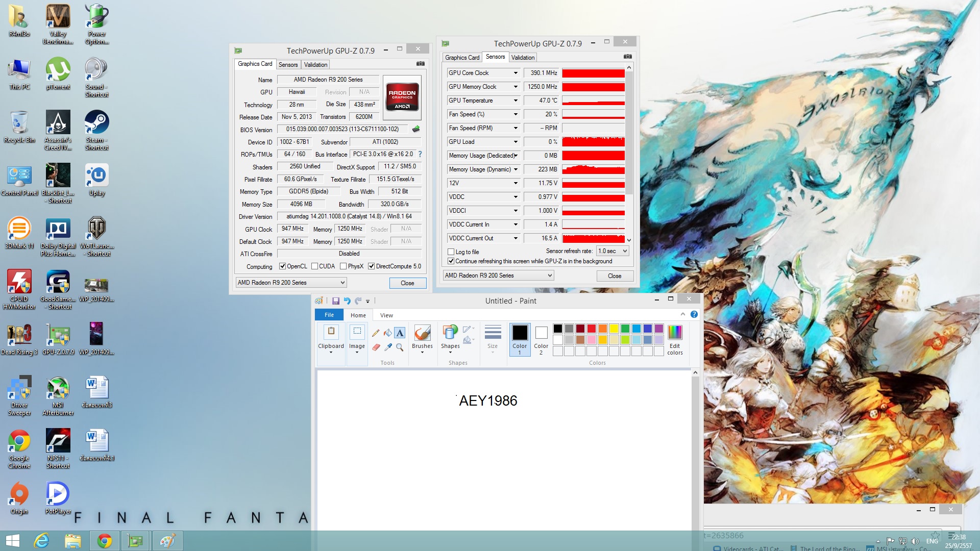Enable the Log to file checkbox
The height and width of the screenshot is (551, 980).
pyautogui.click(x=451, y=252)
